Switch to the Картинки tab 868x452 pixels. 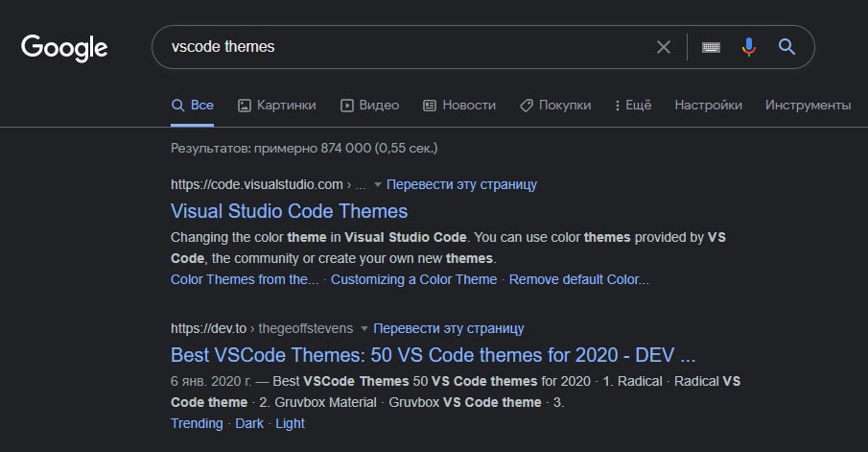tap(277, 105)
